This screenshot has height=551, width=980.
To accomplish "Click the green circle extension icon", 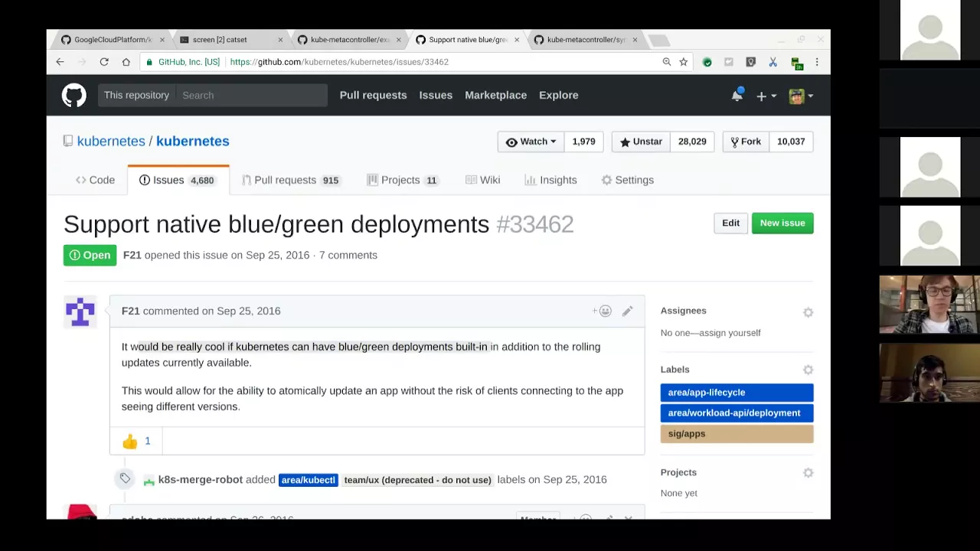I will pos(707,62).
